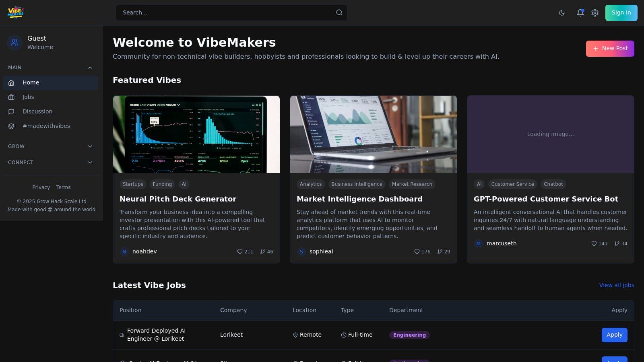Open the Privacy link
644x362 pixels.
click(x=41, y=187)
